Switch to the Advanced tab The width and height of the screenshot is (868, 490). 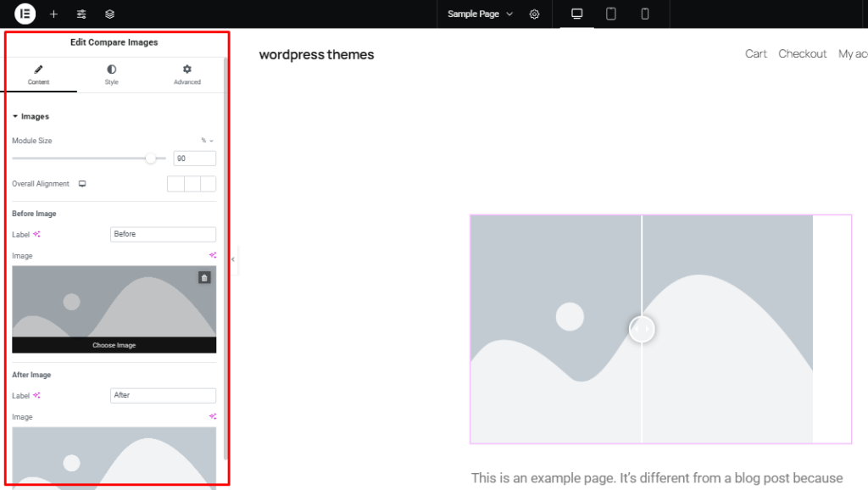pos(186,74)
